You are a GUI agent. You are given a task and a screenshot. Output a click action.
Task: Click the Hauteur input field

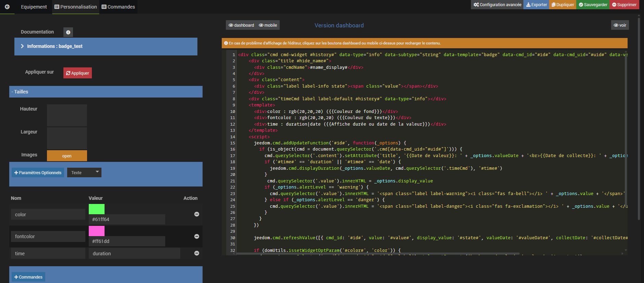point(67,115)
